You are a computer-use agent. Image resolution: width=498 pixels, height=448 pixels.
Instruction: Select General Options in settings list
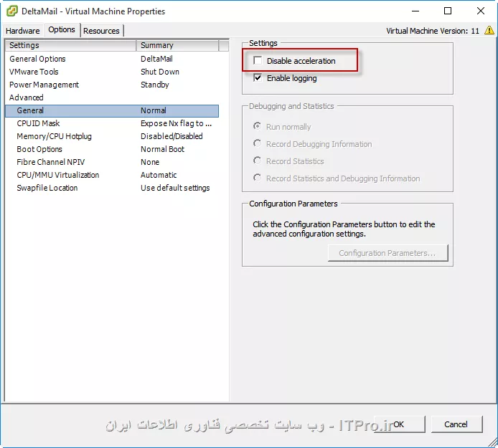(x=112, y=59)
